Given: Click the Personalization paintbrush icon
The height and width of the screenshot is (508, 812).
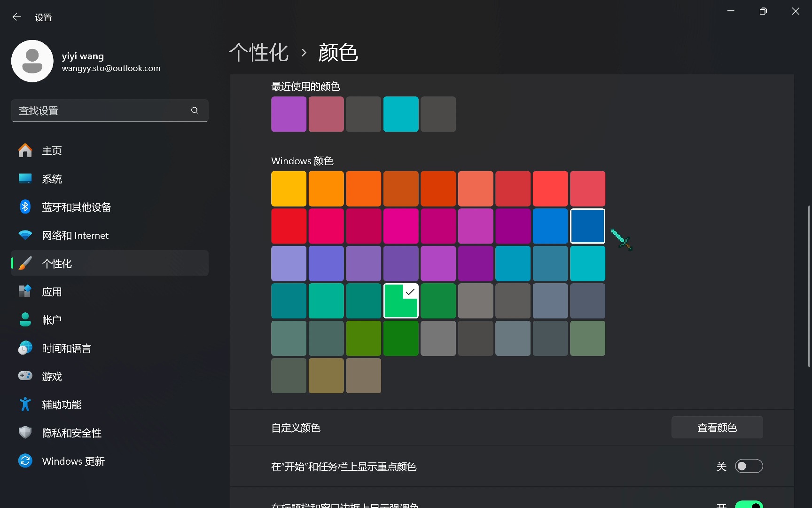Looking at the screenshot, I should (25, 263).
